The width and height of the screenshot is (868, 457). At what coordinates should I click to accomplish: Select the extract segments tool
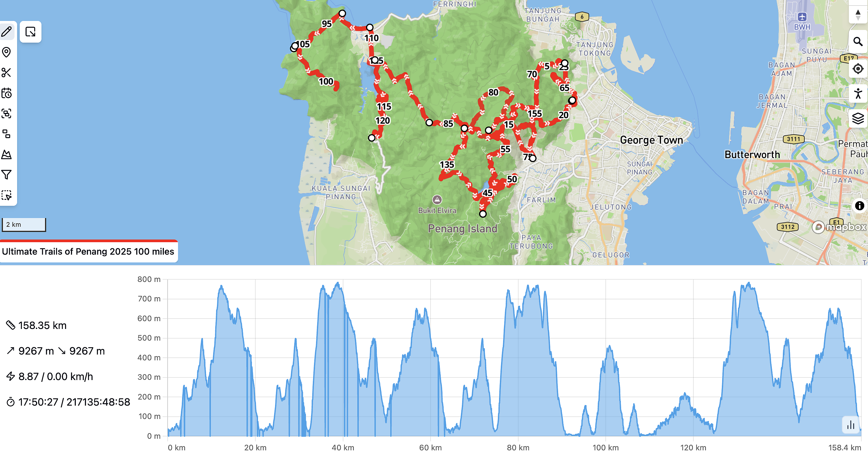pyautogui.click(x=6, y=134)
